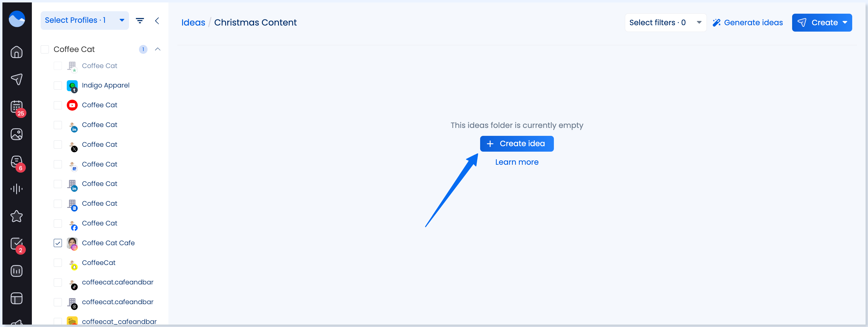868x327 pixels.
Task: Collapse the profiles sidebar panel
Action: click(x=157, y=21)
